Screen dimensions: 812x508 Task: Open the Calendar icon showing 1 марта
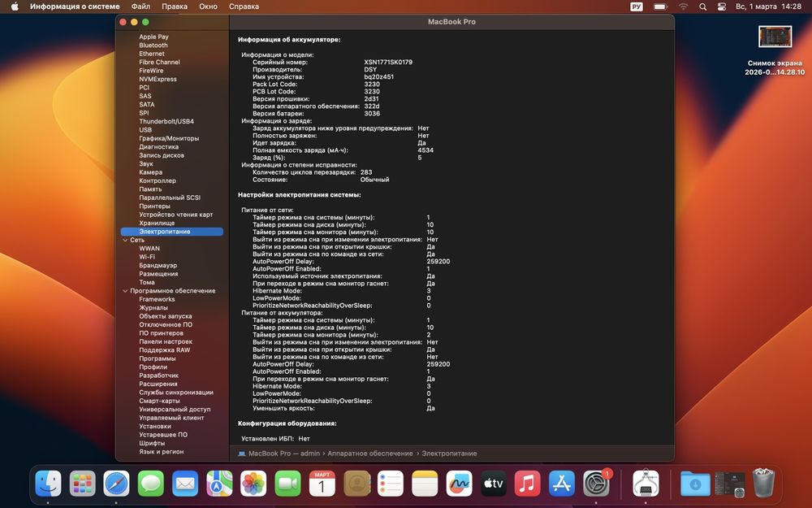322,484
